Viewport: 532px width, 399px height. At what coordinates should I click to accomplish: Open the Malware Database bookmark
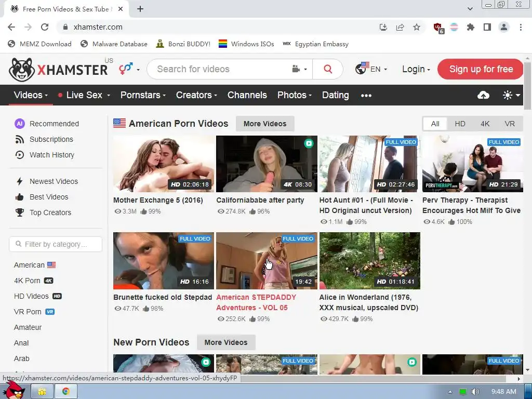[x=114, y=44]
